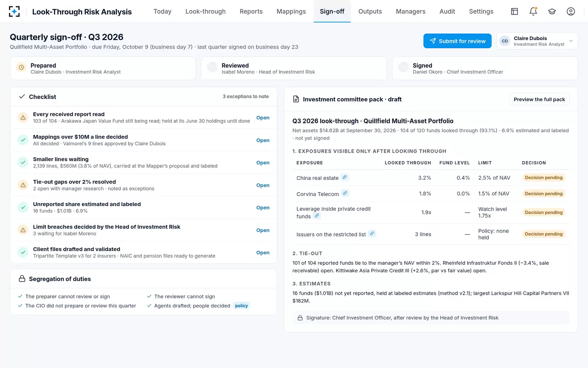The image size is (588, 368).
Task: Open the Reports tab
Action: pyautogui.click(x=251, y=11)
